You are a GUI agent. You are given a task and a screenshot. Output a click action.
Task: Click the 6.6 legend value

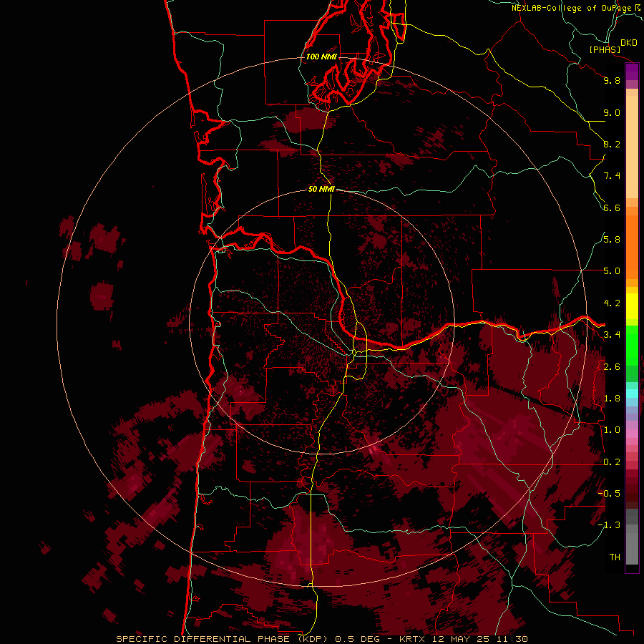tap(612, 208)
